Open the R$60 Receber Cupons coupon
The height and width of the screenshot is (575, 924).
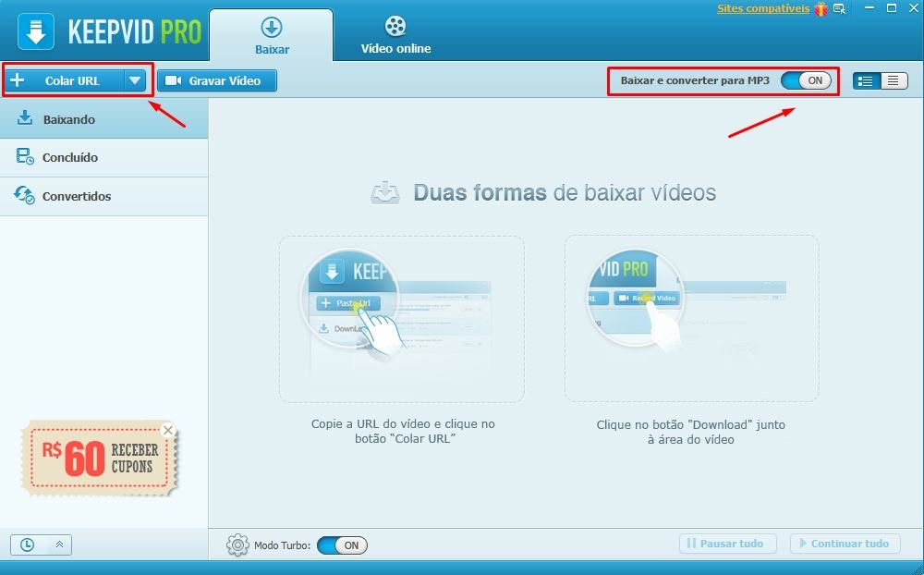tap(99, 459)
